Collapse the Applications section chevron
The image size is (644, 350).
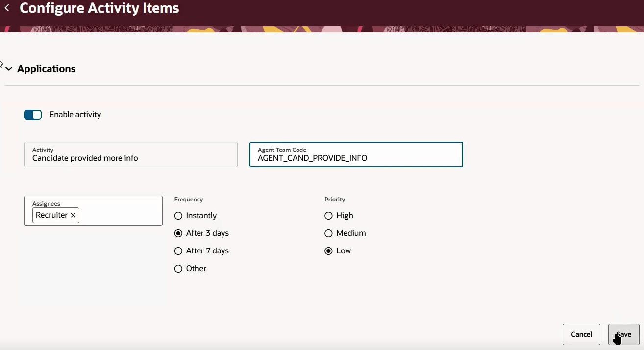point(9,69)
